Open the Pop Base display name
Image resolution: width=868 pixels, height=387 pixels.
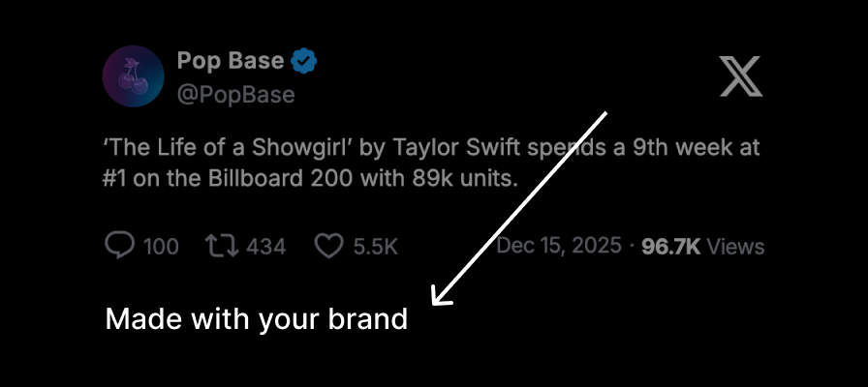pyautogui.click(x=231, y=62)
